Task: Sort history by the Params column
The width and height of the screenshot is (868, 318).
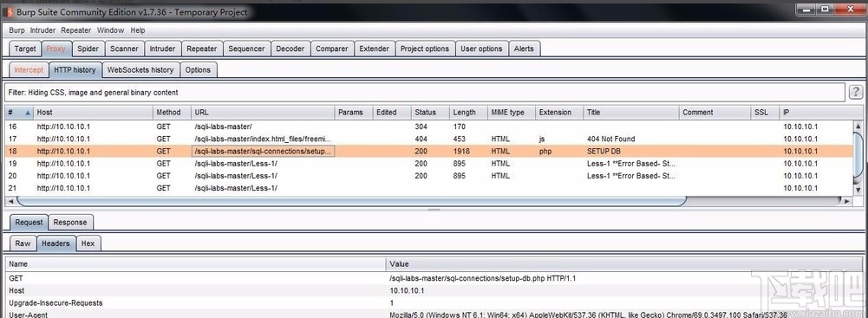Action: coord(354,113)
